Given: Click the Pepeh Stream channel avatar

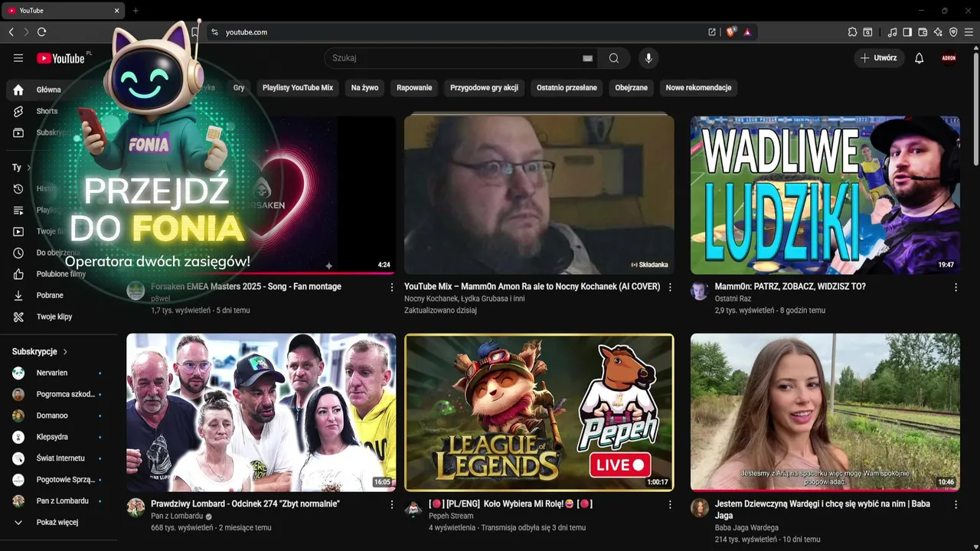Looking at the screenshot, I should (x=413, y=508).
